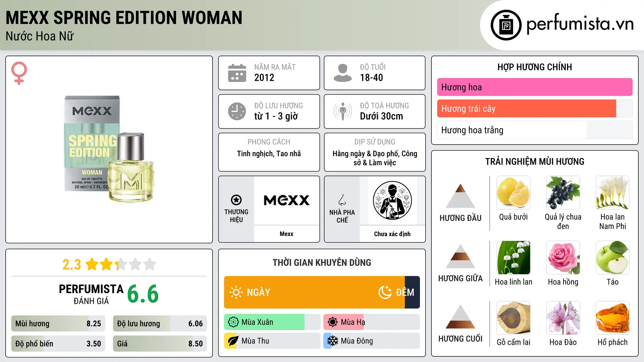644x362 pixels.
Task: Click the pink female gender symbol
Action: pos(19,73)
